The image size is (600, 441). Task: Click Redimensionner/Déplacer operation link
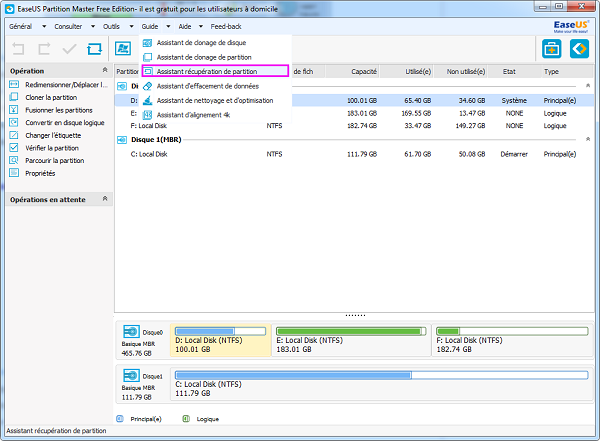pos(67,85)
